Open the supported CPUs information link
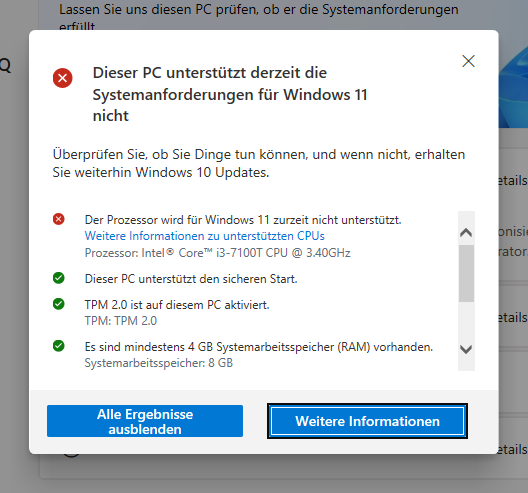Image resolution: width=528 pixels, height=493 pixels. (204, 236)
